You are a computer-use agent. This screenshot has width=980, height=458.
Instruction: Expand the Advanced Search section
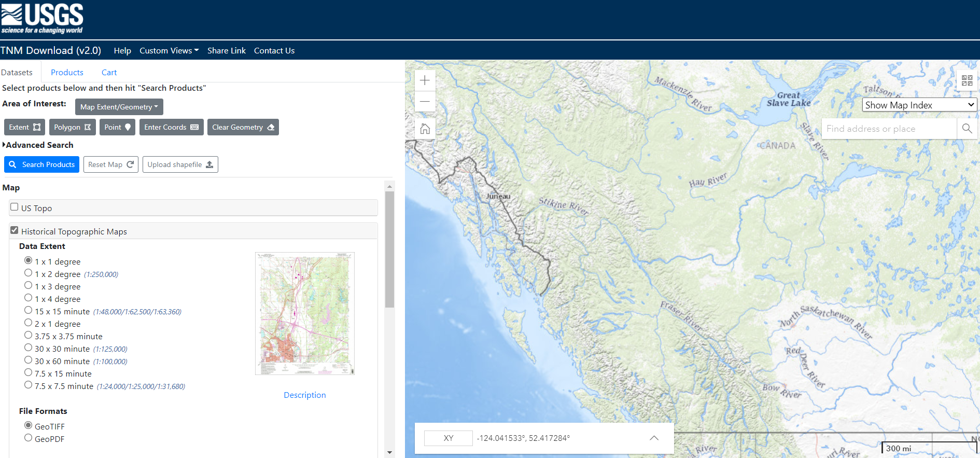38,145
